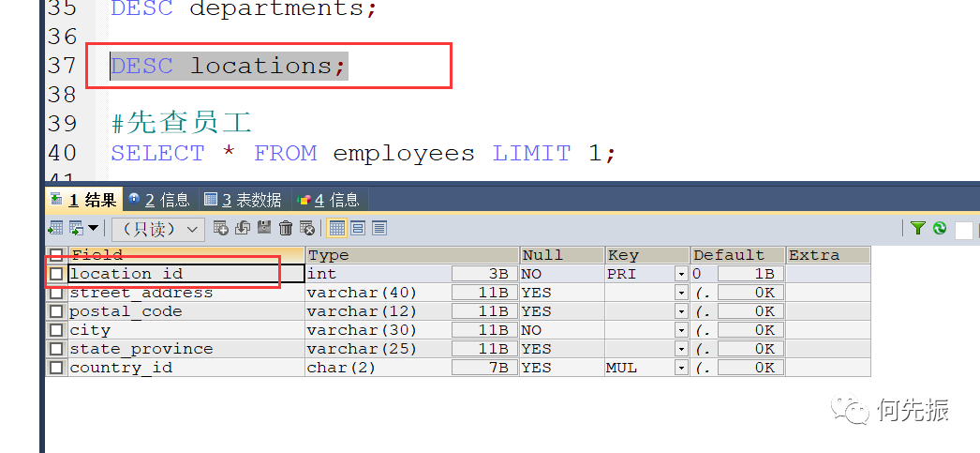Sort by the Null column header

[562, 255]
